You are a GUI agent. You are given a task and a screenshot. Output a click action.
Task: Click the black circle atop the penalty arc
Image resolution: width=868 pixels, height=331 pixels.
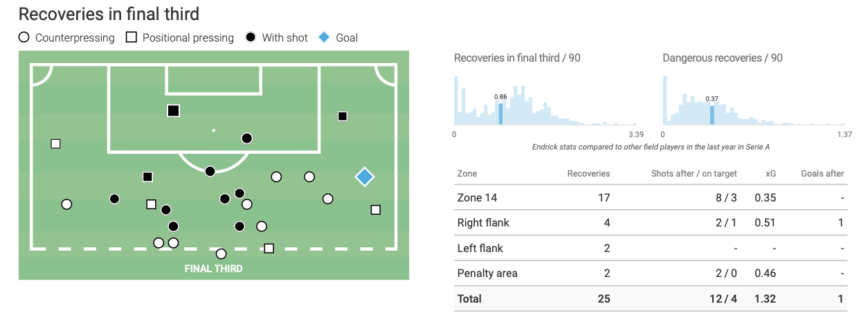point(210,170)
